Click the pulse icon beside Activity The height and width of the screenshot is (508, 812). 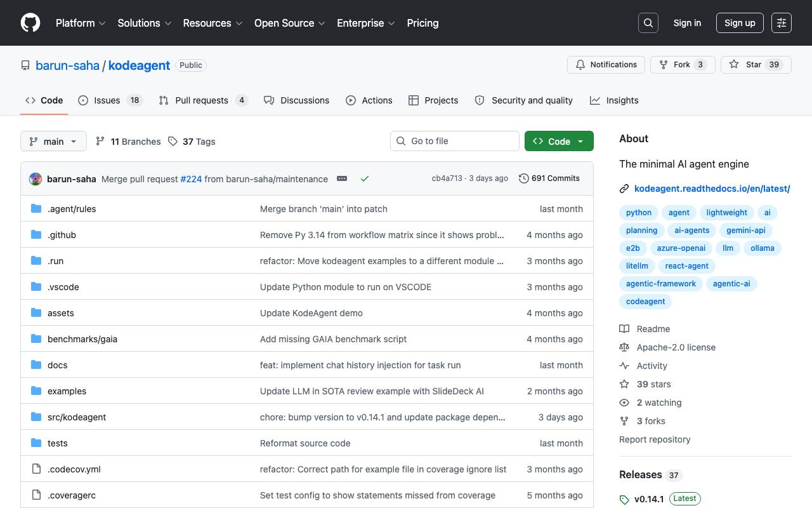(624, 366)
